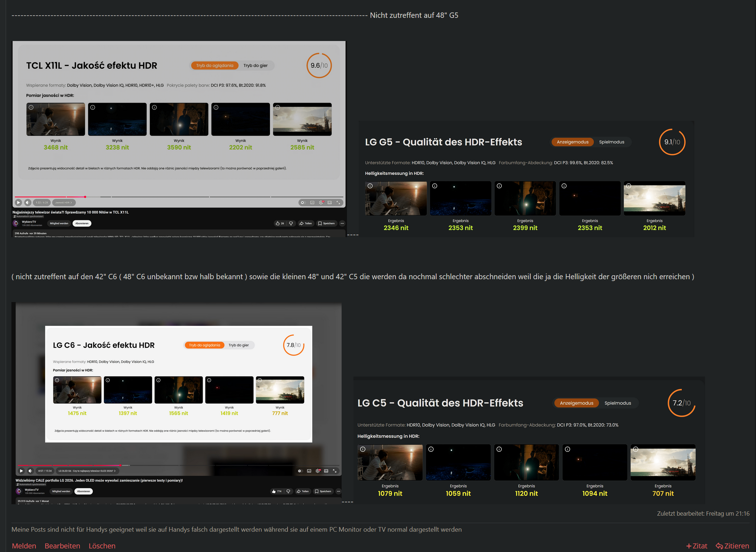Open info icon on LG C5 1059 nit thumbnail
Image resolution: width=756 pixels, height=552 pixels.
click(x=431, y=449)
